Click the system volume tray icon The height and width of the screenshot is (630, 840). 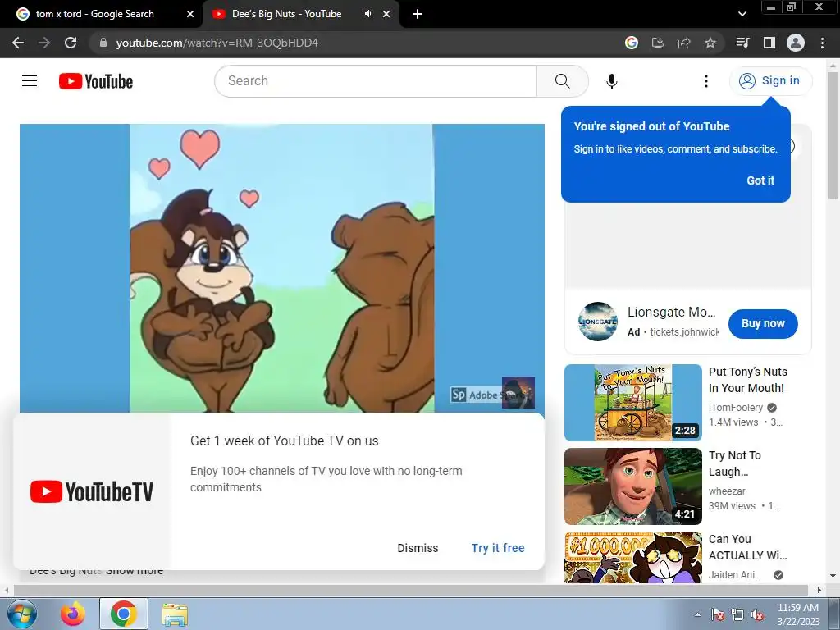click(757, 614)
